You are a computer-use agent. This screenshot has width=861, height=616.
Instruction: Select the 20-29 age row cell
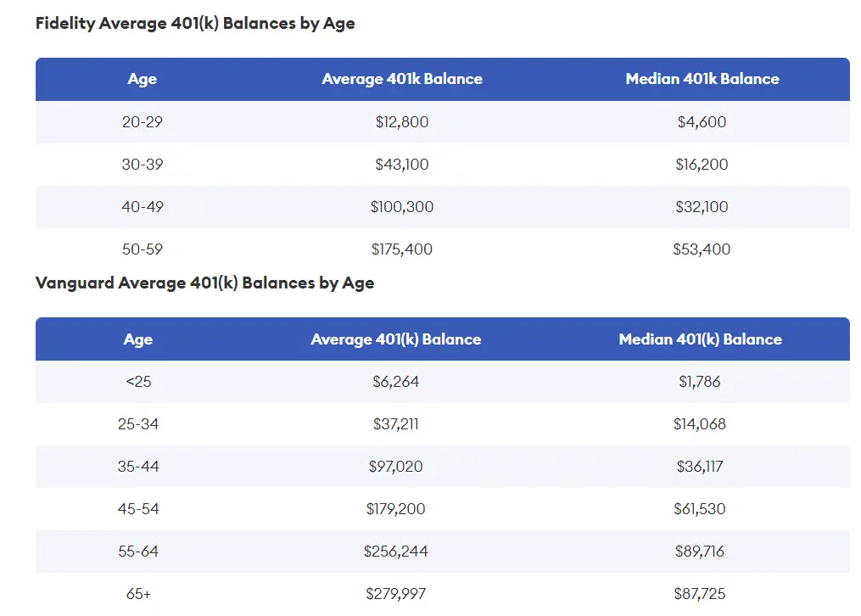pyautogui.click(x=143, y=122)
